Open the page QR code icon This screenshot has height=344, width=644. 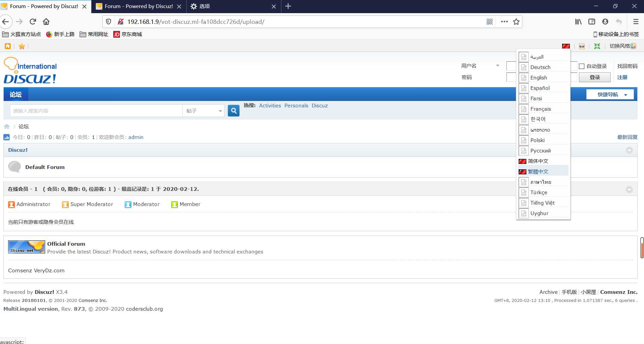(490, 22)
